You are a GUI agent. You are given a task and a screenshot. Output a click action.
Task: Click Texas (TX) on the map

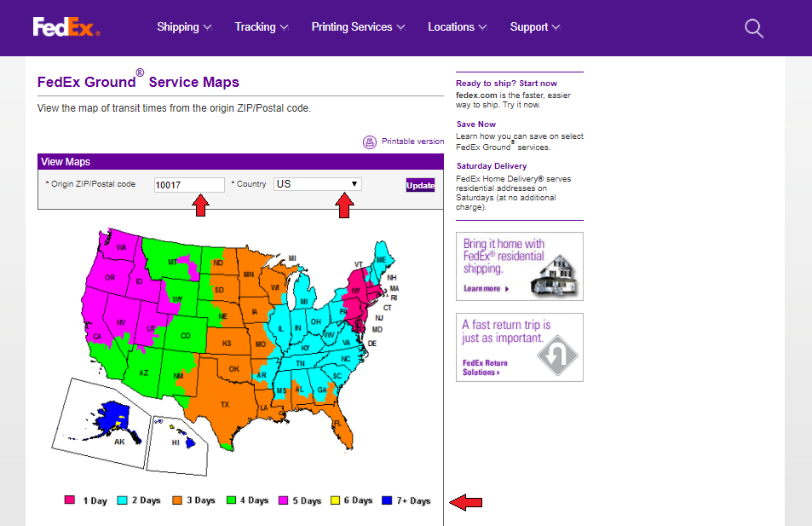point(225,405)
